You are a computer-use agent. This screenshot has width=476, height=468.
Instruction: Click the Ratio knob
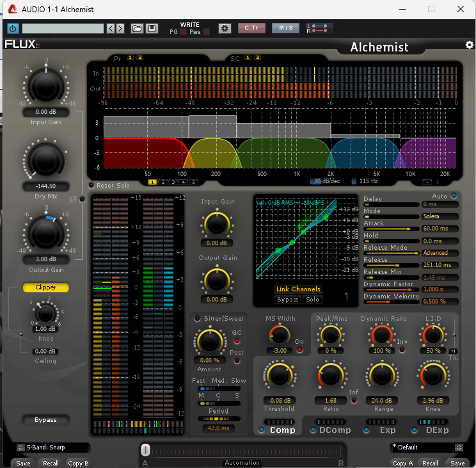(x=330, y=375)
